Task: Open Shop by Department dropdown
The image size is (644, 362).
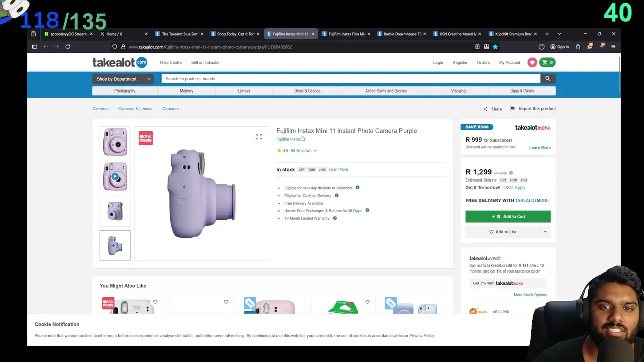Action: point(124,79)
